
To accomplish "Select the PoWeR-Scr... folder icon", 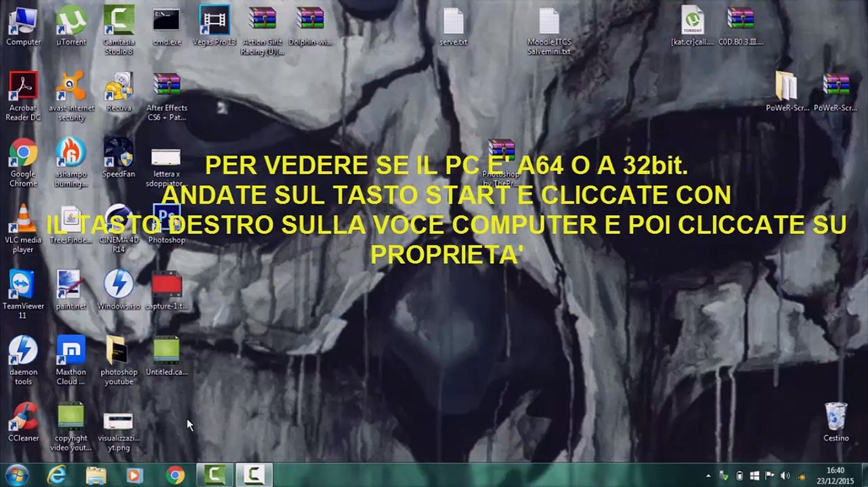I will click(787, 91).
